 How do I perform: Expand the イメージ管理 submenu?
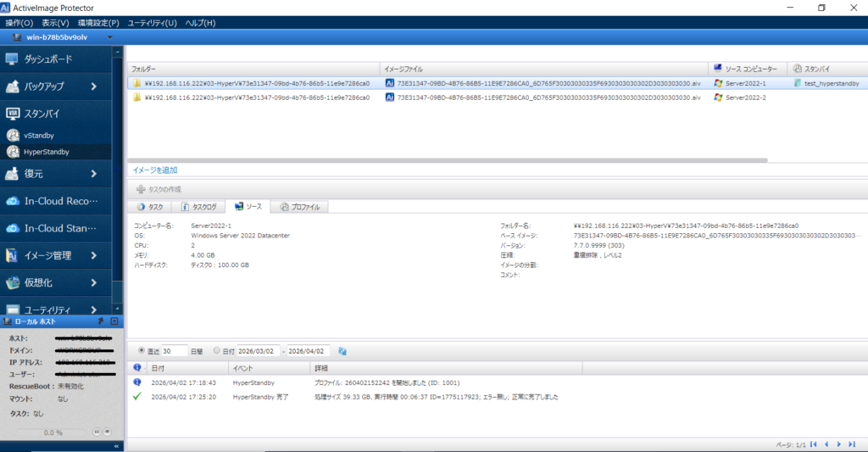point(93,255)
